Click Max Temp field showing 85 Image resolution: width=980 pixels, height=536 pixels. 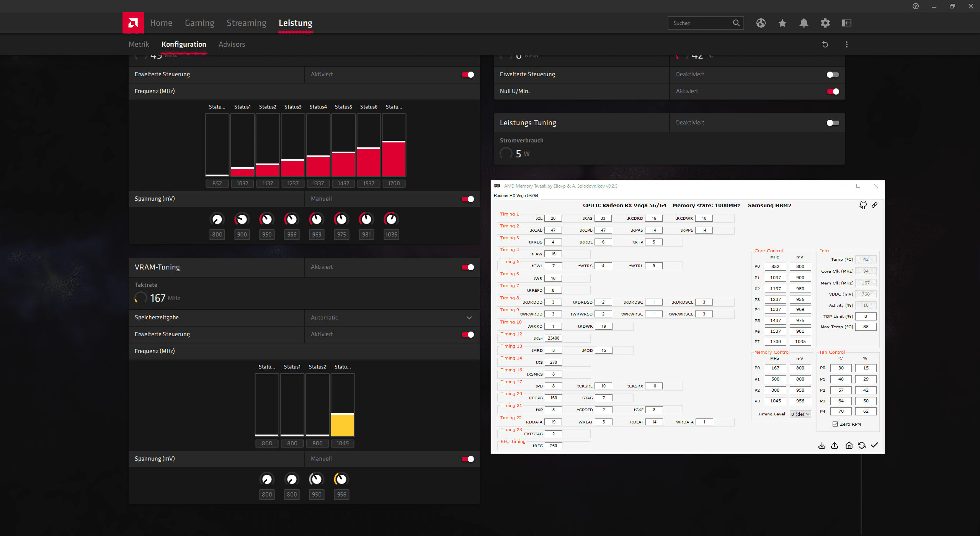(866, 327)
